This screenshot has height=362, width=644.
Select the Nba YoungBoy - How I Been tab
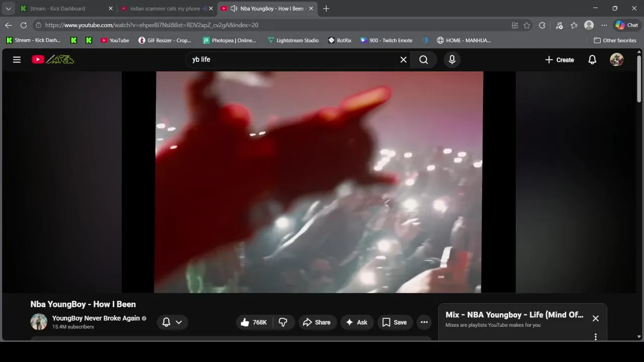click(x=268, y=9)
